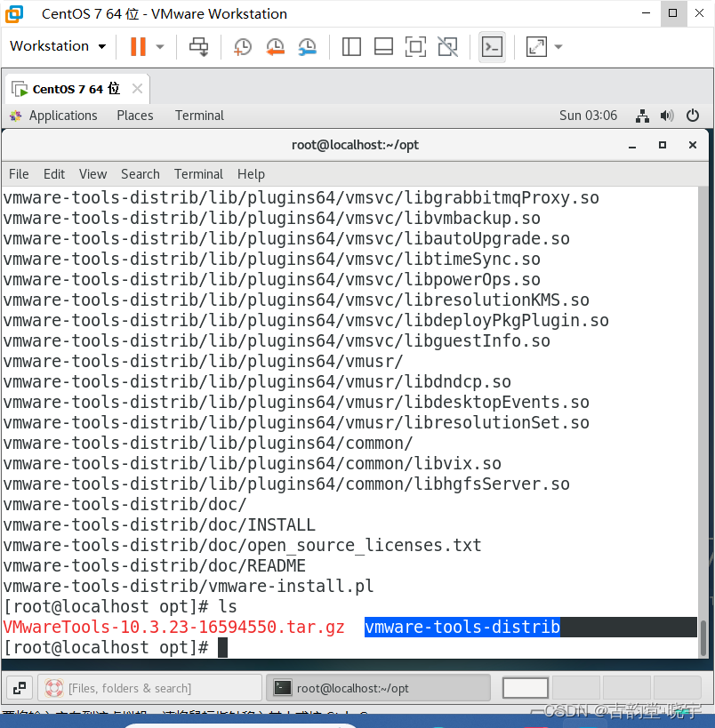Enter full screen mode

tap(415, 46)
